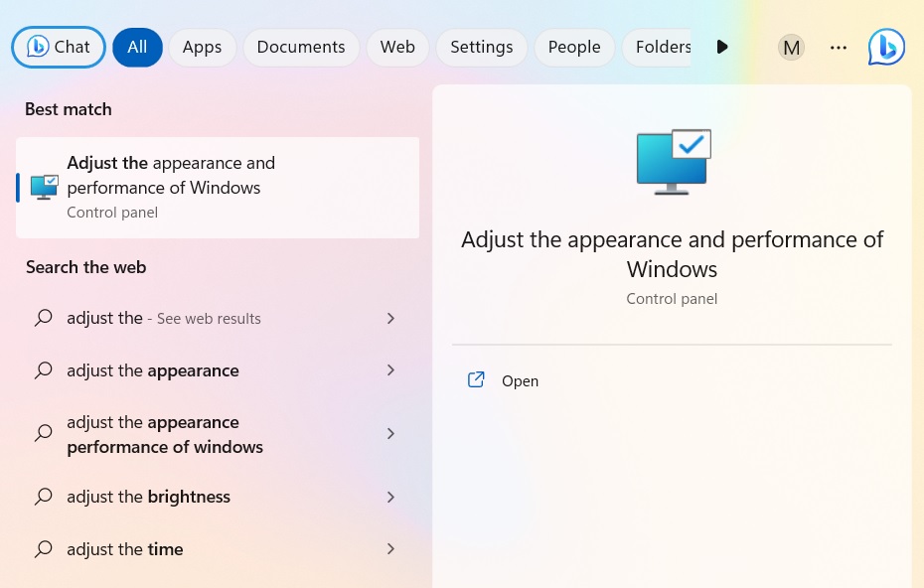Select the Settings filter tab
Viewport: 924px width, 588px height.
point(481,47)
